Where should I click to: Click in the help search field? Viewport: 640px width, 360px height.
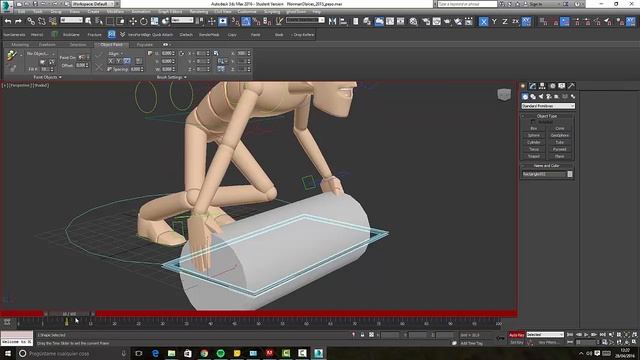click(x=467, y=4)
